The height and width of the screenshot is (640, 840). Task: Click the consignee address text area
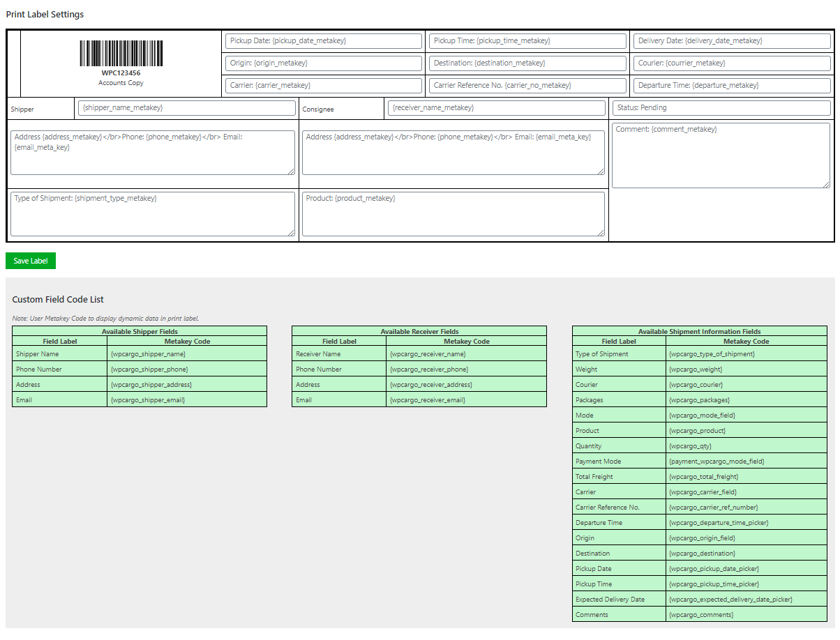point(453,153)
